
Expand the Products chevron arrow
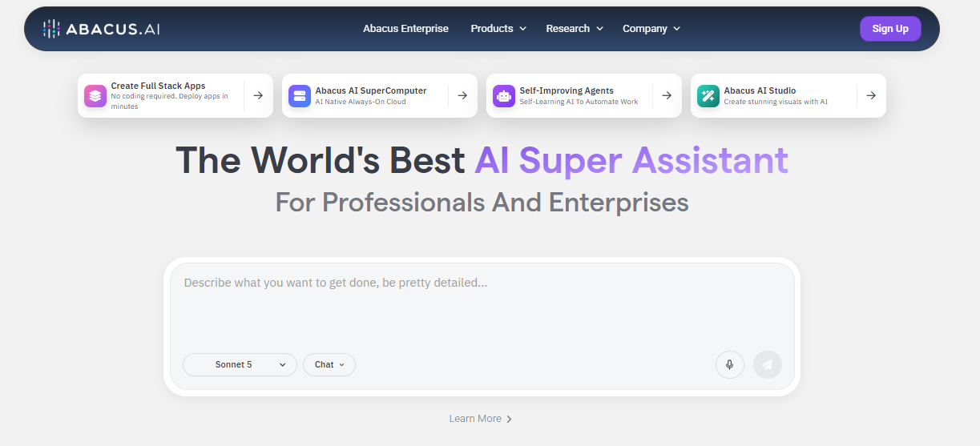pyautogui.click(x=522, y=29)
